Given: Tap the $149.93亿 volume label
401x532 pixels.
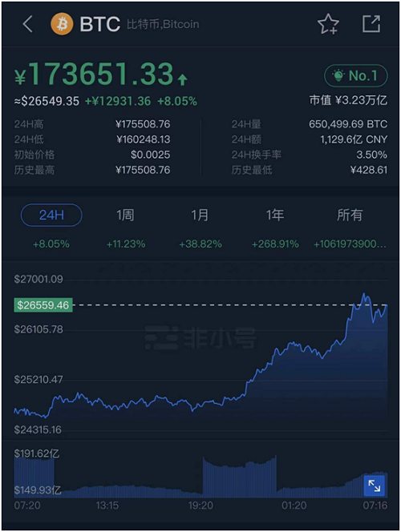Looking at the screenshot, I should (x=38, y=490).
